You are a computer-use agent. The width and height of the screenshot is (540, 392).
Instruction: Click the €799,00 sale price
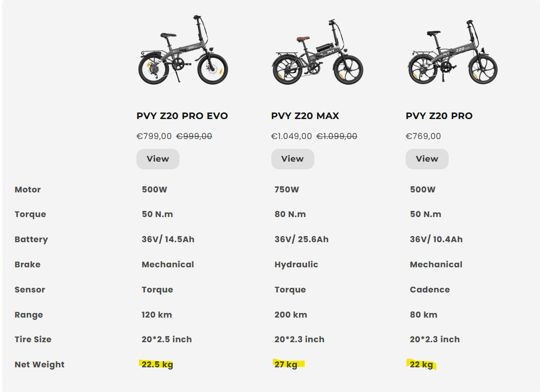point(154,136)
